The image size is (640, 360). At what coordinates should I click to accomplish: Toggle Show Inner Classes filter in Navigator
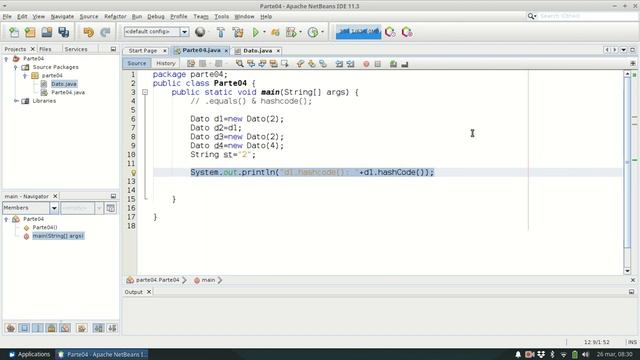pyautogui.click(x=65, y=328)
